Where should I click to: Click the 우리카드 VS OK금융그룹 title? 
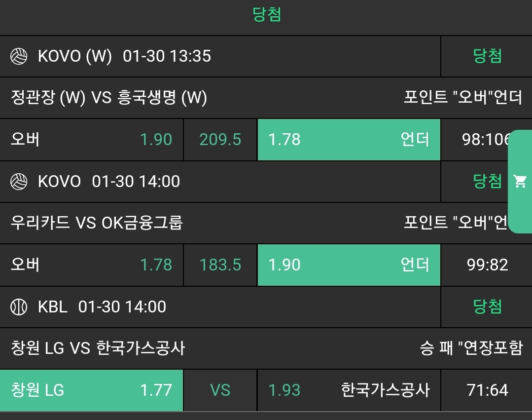point(97,223)
